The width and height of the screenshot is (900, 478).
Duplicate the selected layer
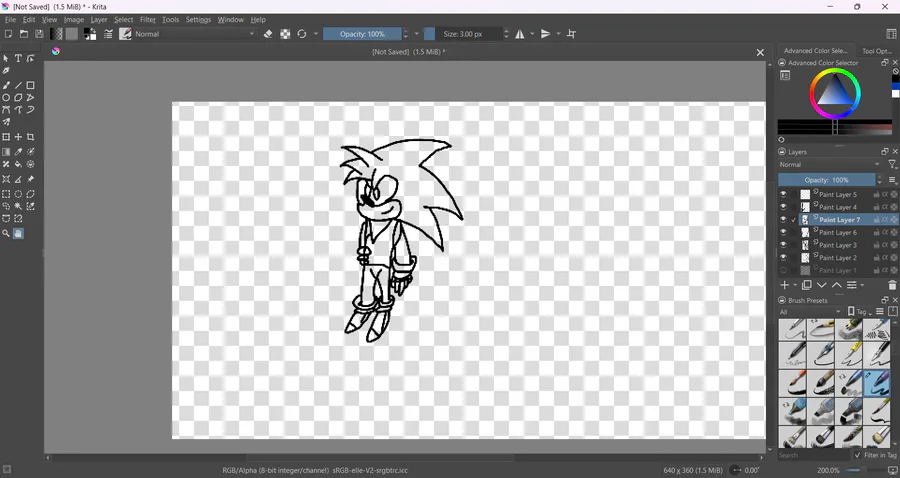pos(806,285)
